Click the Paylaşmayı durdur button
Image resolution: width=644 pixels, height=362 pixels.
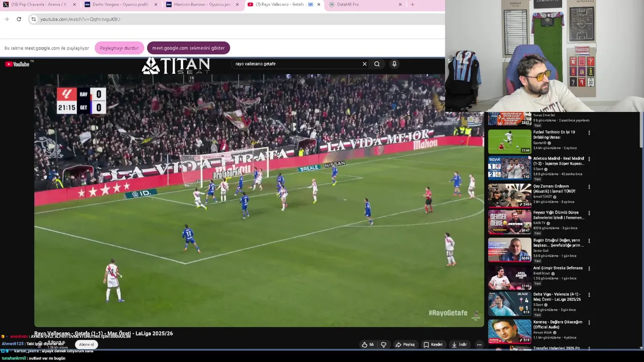tap(119, 48)
